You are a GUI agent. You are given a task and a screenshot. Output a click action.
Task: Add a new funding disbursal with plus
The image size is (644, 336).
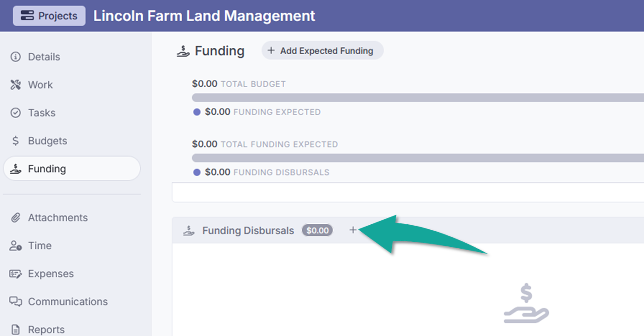(353, 230)
